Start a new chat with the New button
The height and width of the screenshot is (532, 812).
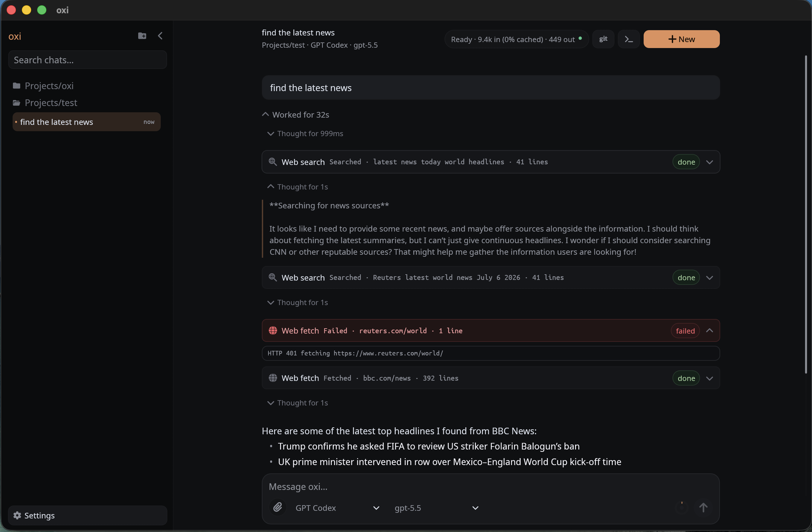pos(681,39)
